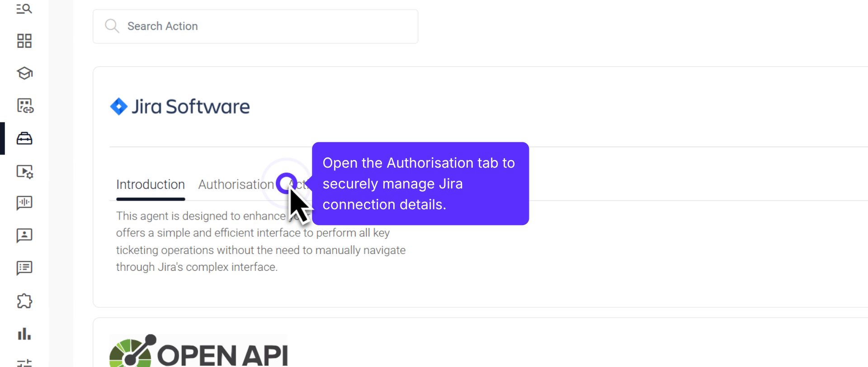
Task: Open the dashboard grid icon in the sidebar
Action: [x=24, y=41]
